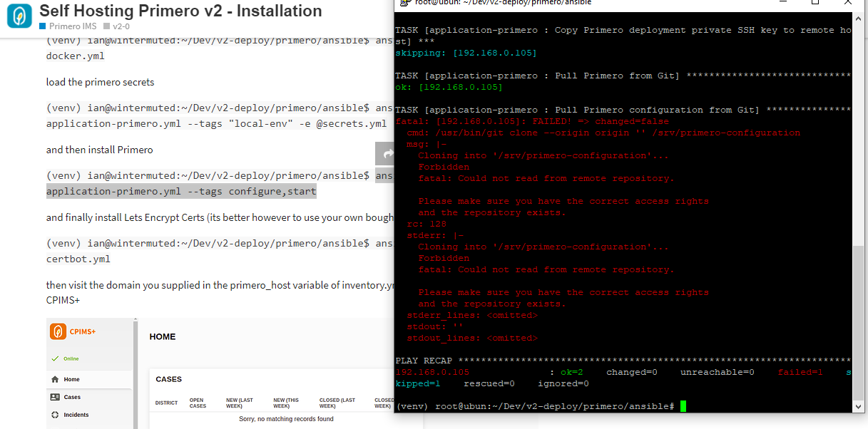Screen dimensions: 868x429
Task: Click the "certbot.yml" code line
Action: click(78, 259)
